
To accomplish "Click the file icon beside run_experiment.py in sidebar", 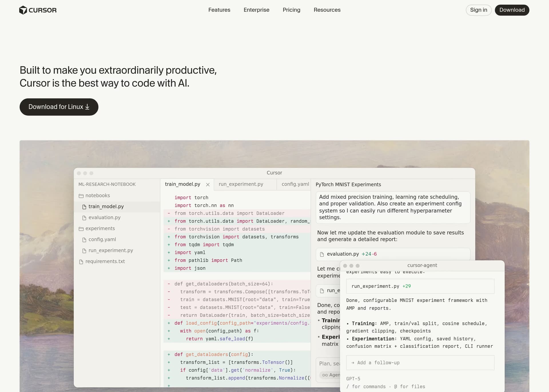I will 84,251.
